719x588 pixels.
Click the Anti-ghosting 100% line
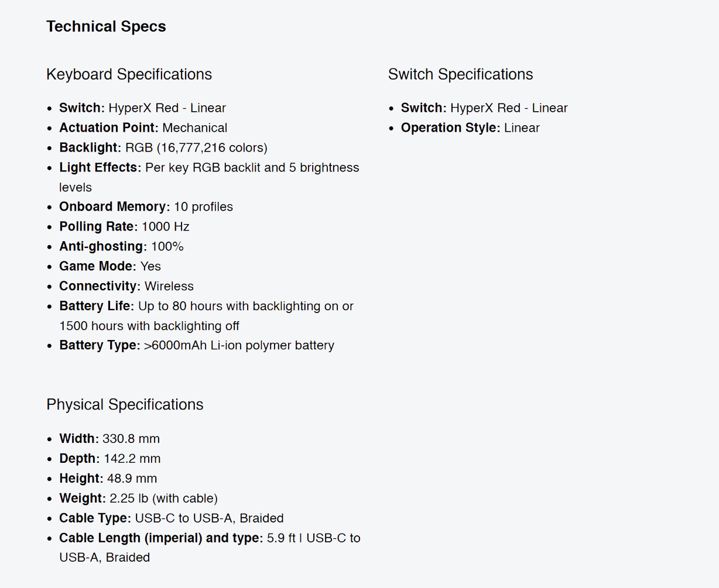121,246
